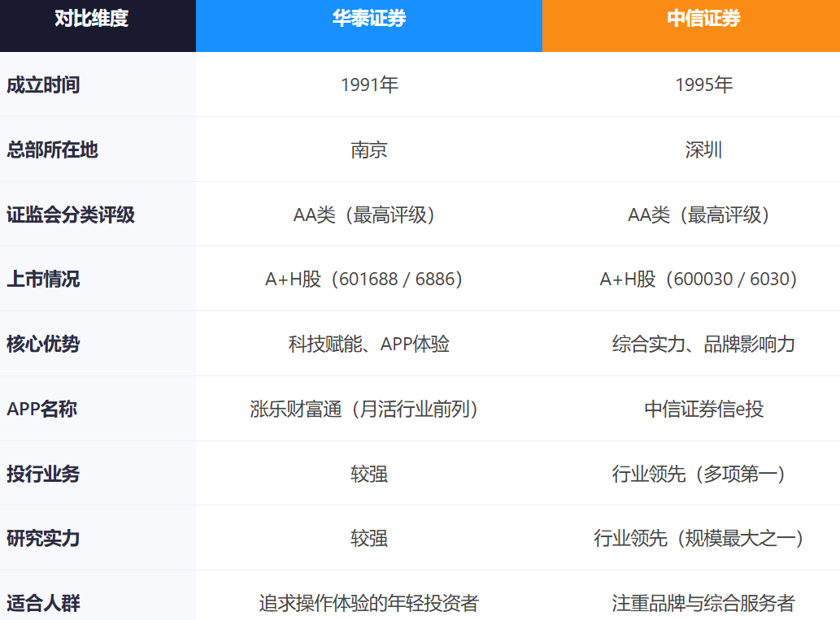
Task: Click the 深圳 headquarters cell
Action: [691, 150]
